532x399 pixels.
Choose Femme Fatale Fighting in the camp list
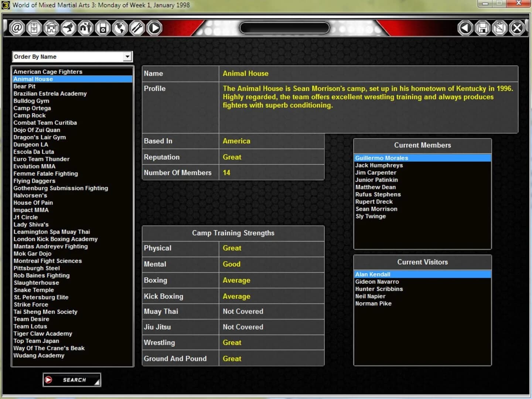click(x=46, y=173)
